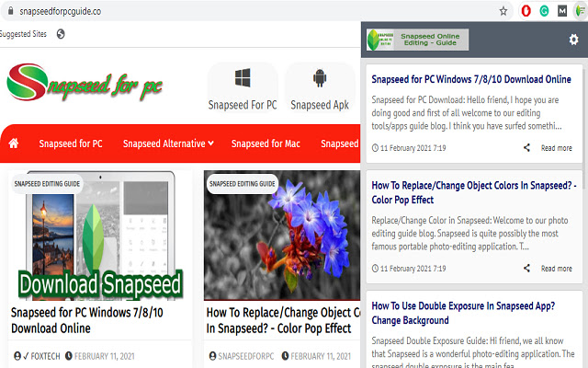Select Snapseed for PC in red navbar
Image resolution: width=588 pixels, height=368 pixels.
[x=71, y=144]
